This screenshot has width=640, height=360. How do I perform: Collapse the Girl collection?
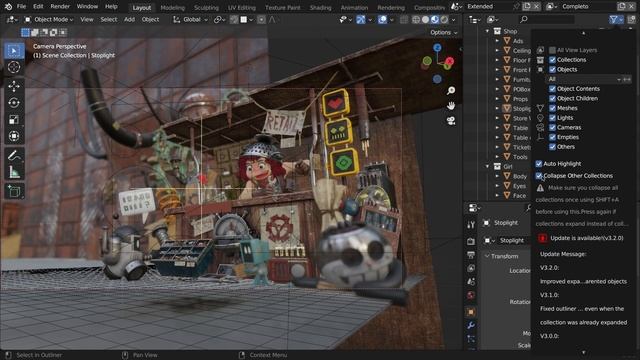click(487, 167)
